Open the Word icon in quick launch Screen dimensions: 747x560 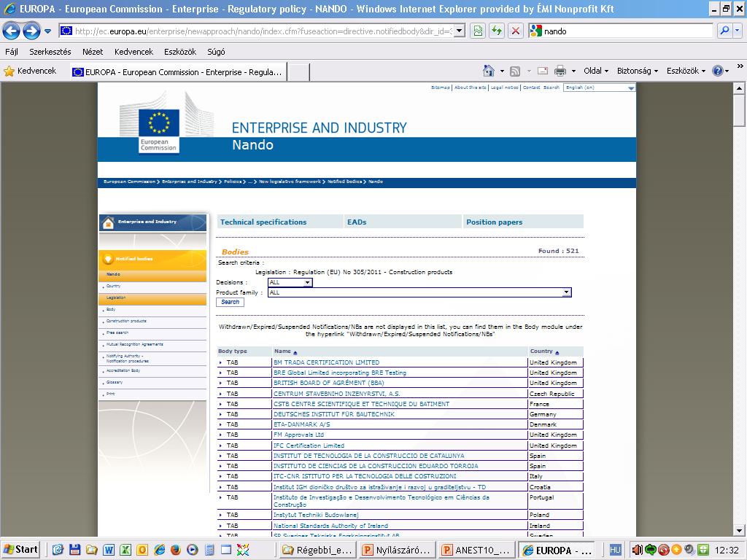[x=109, y=550]
